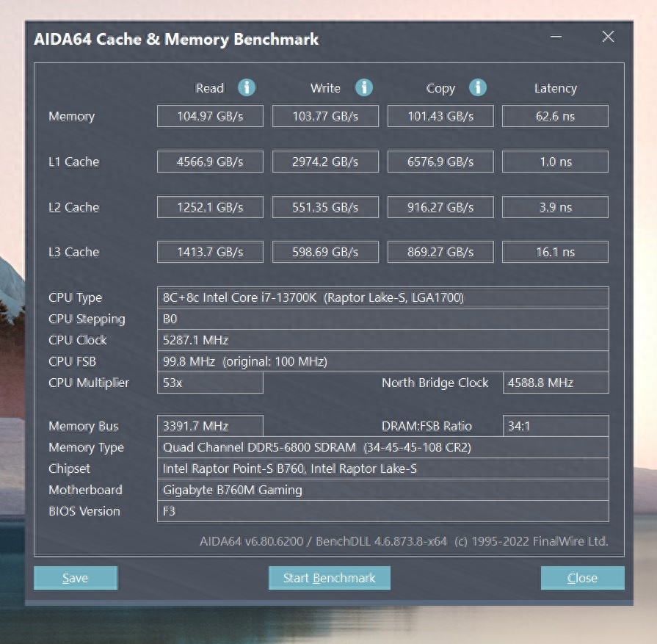Click the L3 Cache row label
Image resolution: width=657 pixels, height=644 pixels.
click(73, 252)
